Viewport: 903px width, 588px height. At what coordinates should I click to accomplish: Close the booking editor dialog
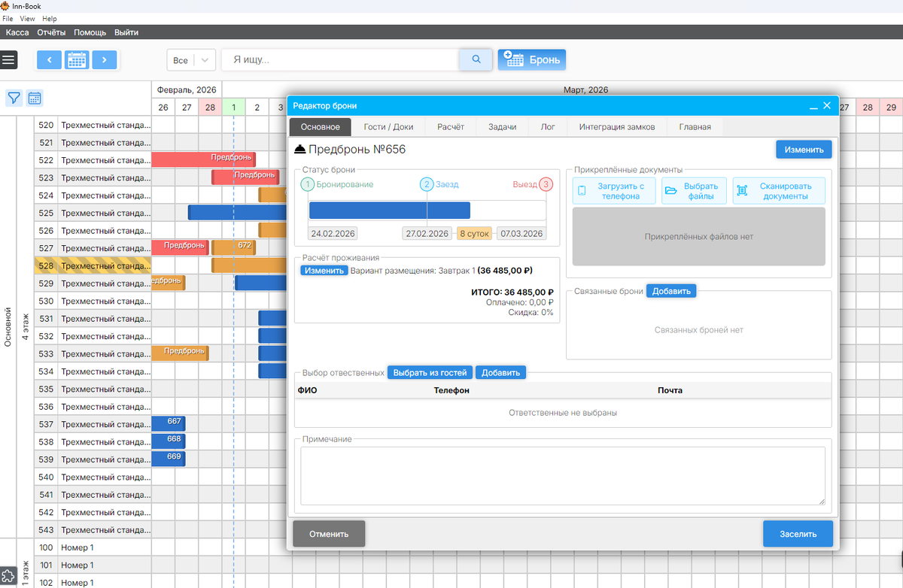(x=827, y=106)
